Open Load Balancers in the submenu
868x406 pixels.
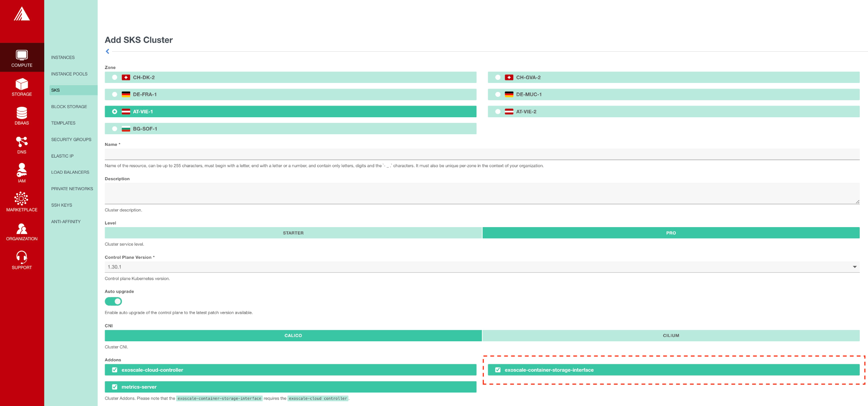tap(70, 172)
